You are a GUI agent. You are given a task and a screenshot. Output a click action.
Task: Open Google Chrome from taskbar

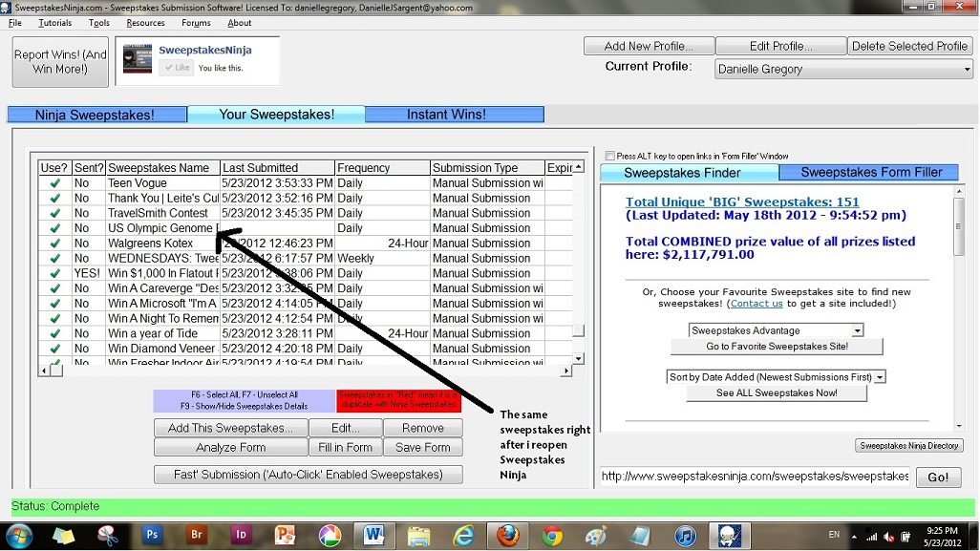click(x=552, y=536)
